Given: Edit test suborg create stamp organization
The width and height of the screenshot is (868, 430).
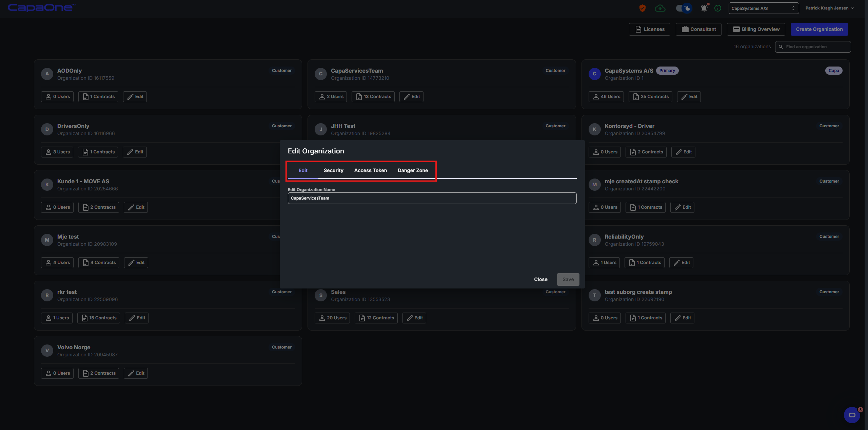Looking at the screenshot, I should pyautogui.click(x=682, y=318).
